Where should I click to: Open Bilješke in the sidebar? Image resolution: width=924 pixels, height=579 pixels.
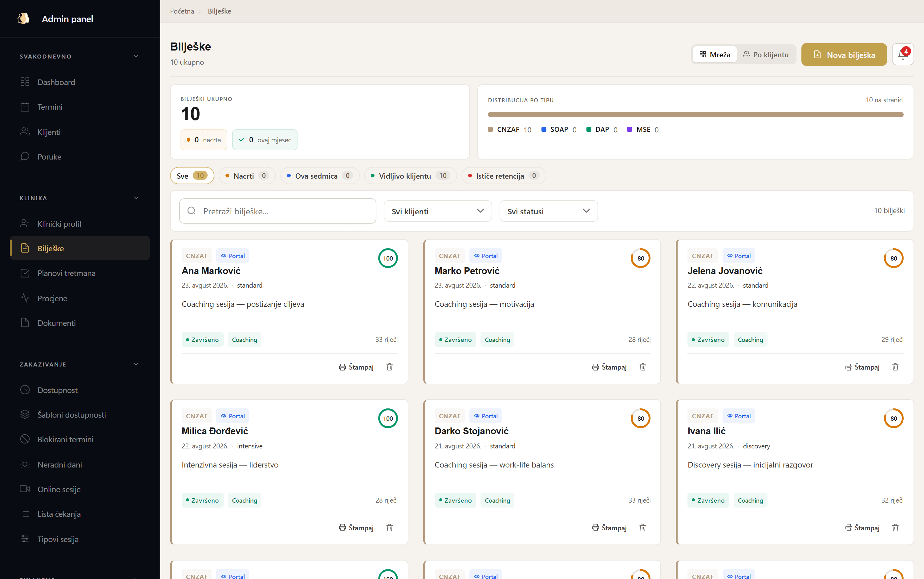[80, 248]
